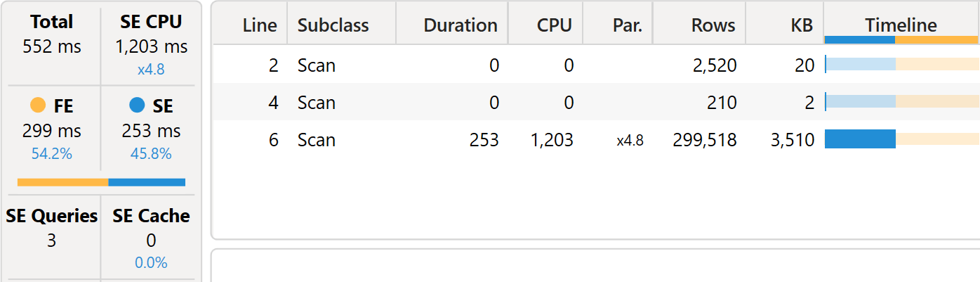Click the Timeline column header
980x282 pixels.
(x=901, y=26)
